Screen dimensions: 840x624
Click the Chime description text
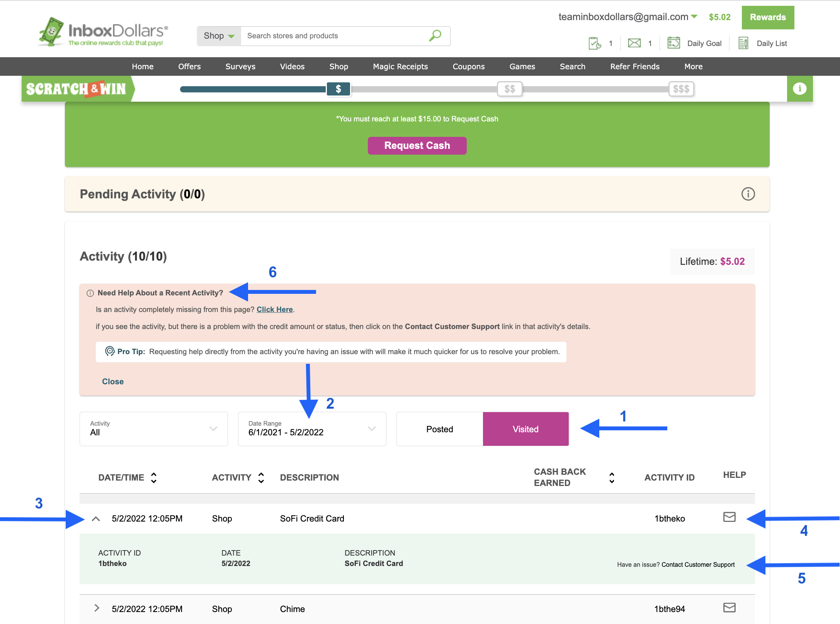(x=292, y=609)
